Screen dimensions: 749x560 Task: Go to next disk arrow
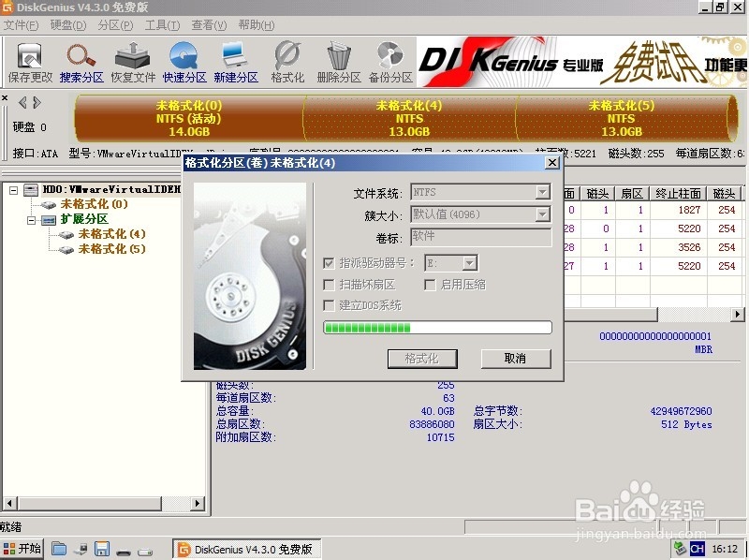(37, 102)
